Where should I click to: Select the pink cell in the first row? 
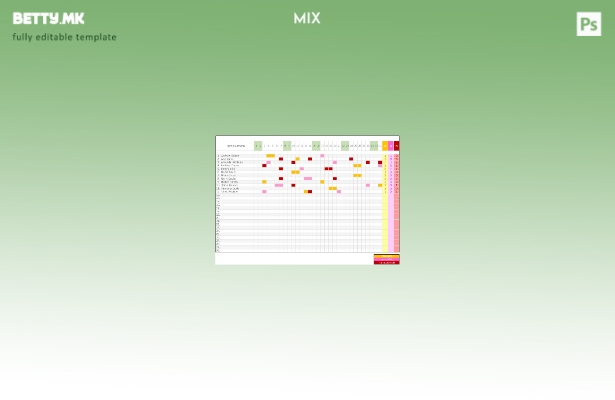pos(322,155)
